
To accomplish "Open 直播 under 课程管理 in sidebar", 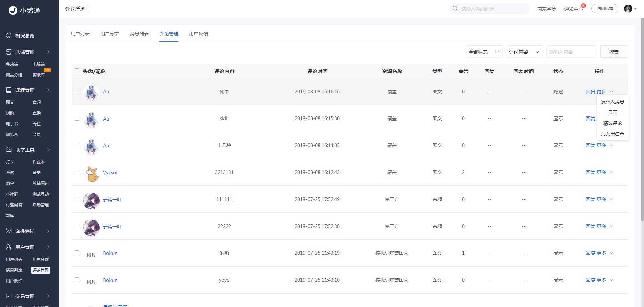I will click(x=37, y=113).
